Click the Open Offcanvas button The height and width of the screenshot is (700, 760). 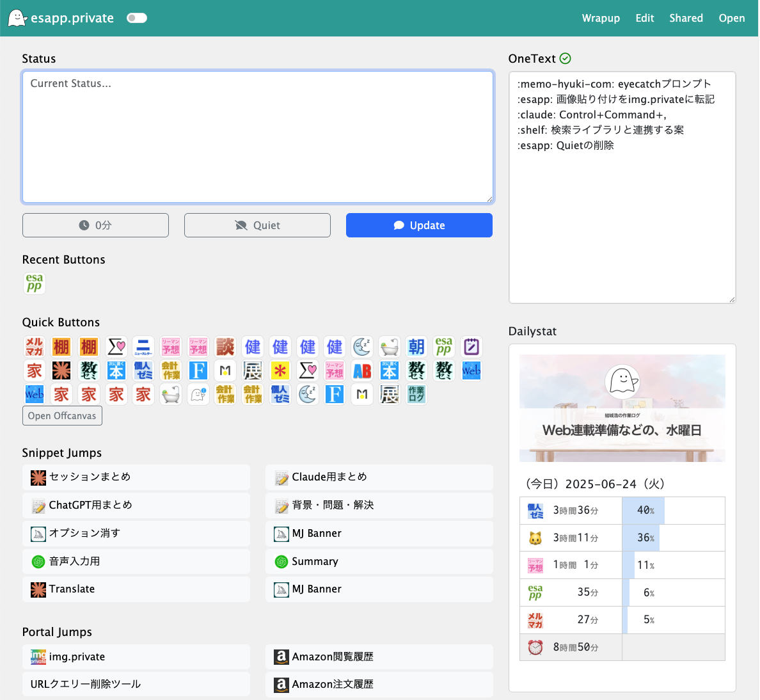tap(62, 416)
